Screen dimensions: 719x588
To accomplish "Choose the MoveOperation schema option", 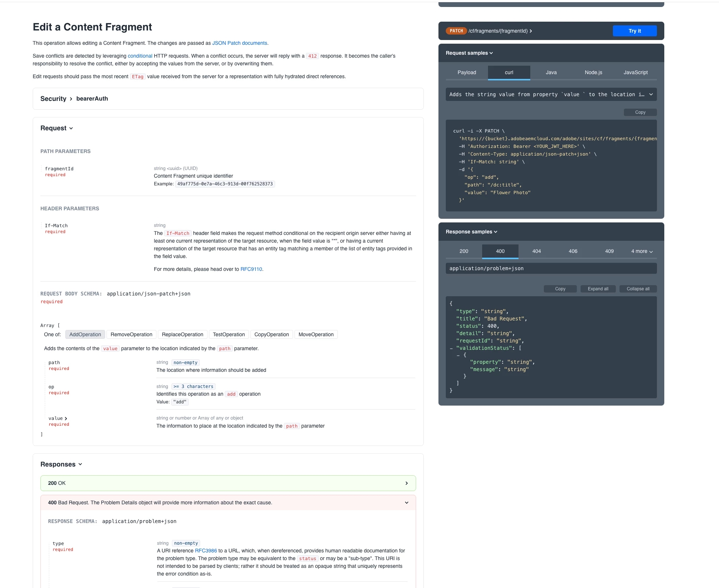I will click(x=316, y=335).
